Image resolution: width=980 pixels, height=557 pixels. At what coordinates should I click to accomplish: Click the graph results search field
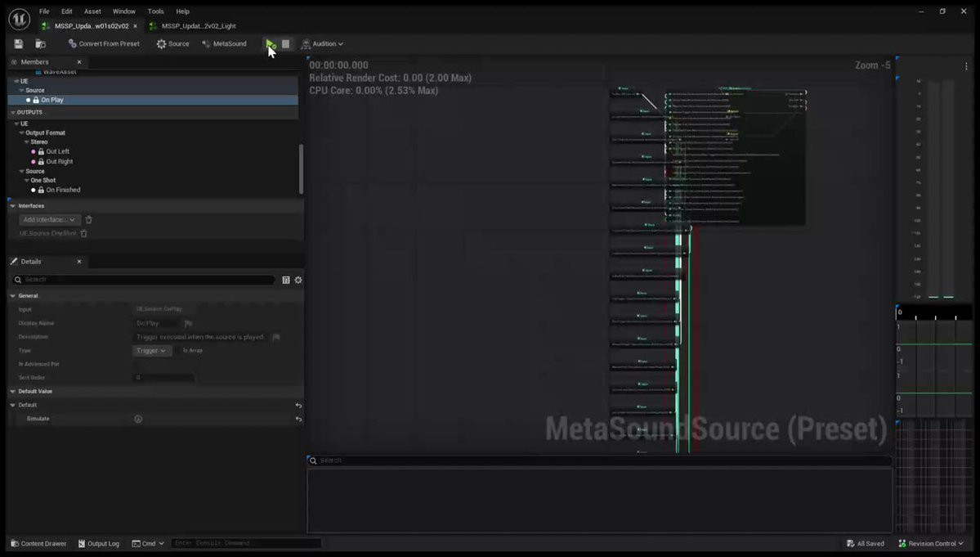pos(599,460)
